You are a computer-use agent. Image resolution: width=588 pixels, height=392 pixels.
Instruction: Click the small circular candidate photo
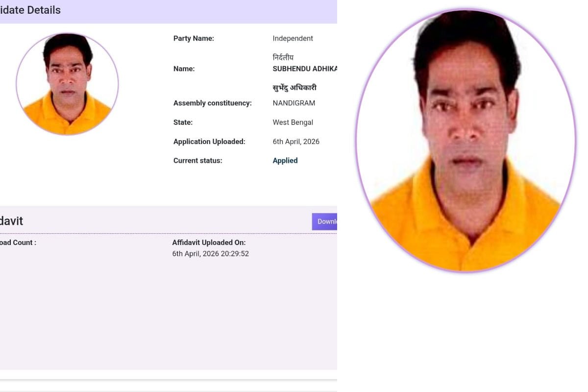click(x=67, y=84)
